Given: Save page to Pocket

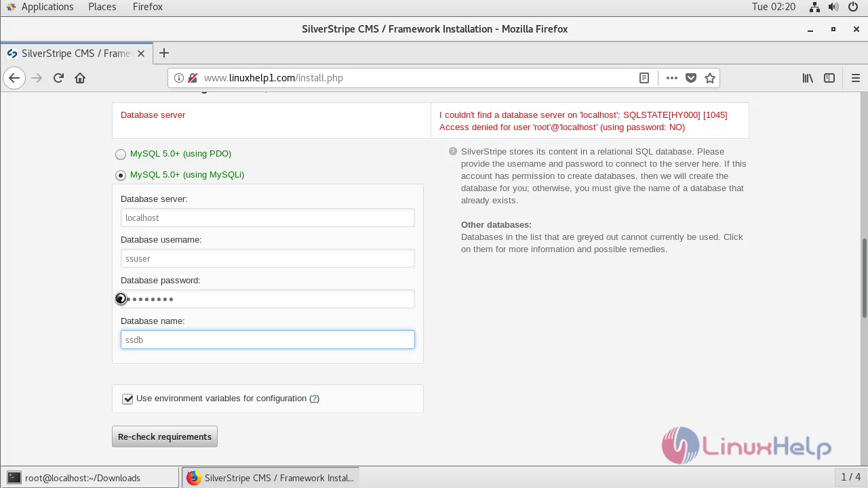Looking at the screenshot, I should coord(691,78).
